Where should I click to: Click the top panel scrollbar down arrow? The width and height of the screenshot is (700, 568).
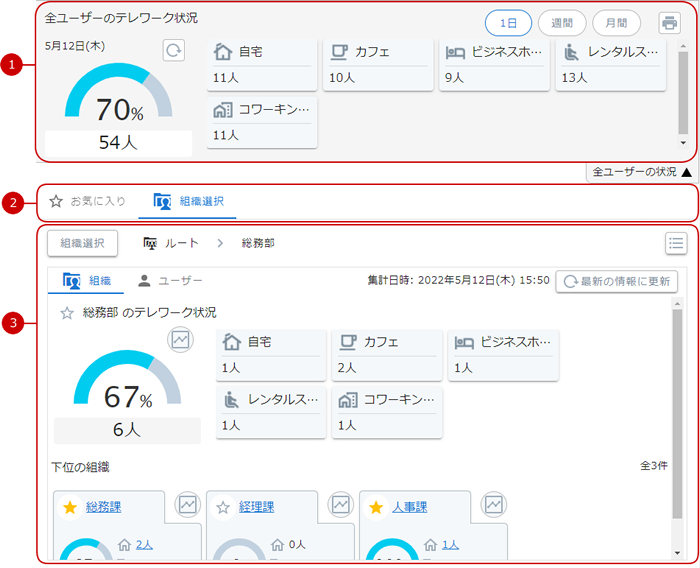683,143
